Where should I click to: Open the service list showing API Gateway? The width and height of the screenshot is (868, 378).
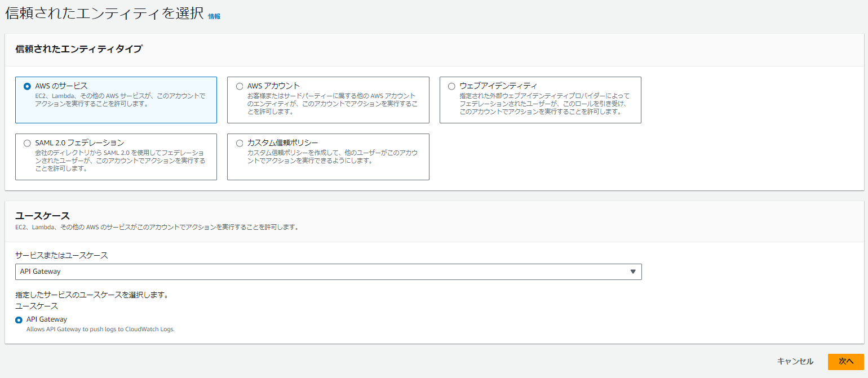(x=329, y=272)
